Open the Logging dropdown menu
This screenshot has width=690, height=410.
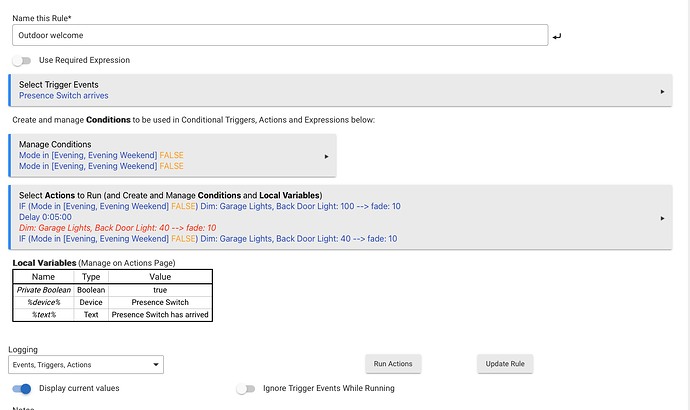85,365
